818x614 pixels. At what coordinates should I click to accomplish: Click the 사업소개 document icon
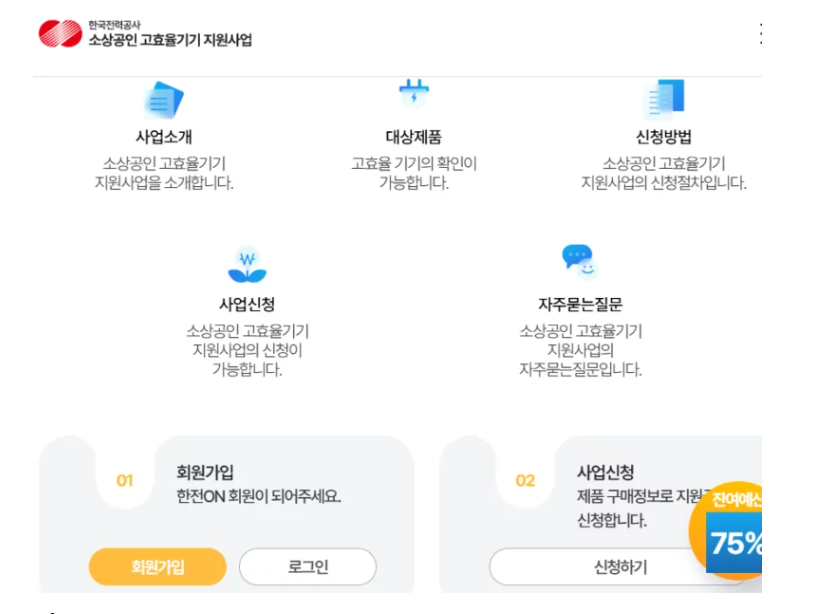(163, 99)
